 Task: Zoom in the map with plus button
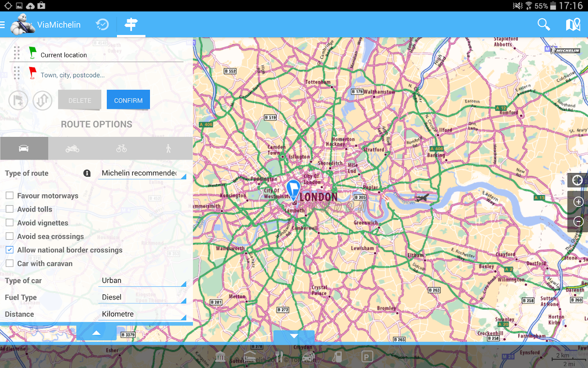(578, 202)
